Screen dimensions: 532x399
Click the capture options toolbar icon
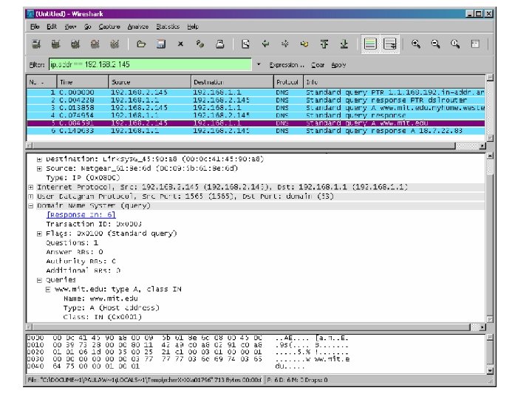pyautogui.click(x=55, y=44)
